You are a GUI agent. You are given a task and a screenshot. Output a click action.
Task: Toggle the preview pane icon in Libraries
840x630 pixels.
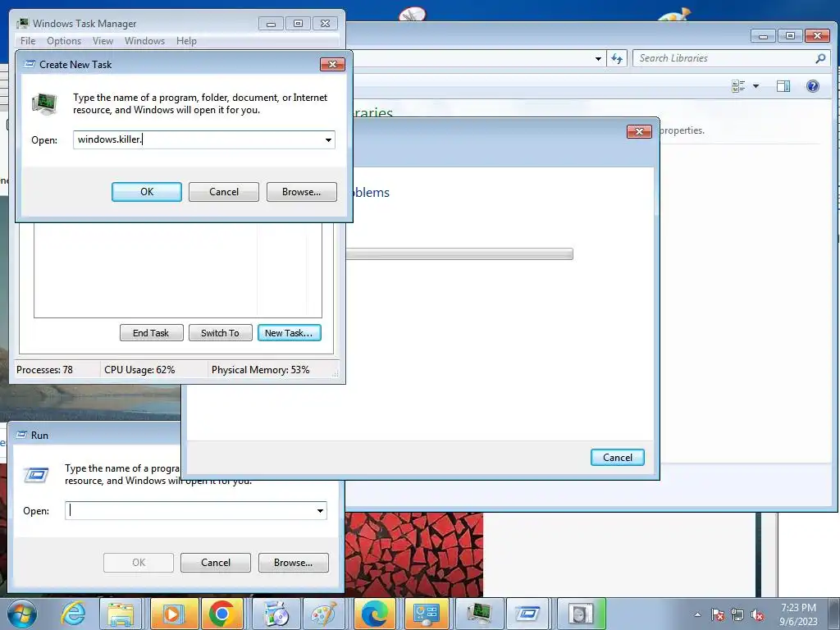[x=783, y=85]
